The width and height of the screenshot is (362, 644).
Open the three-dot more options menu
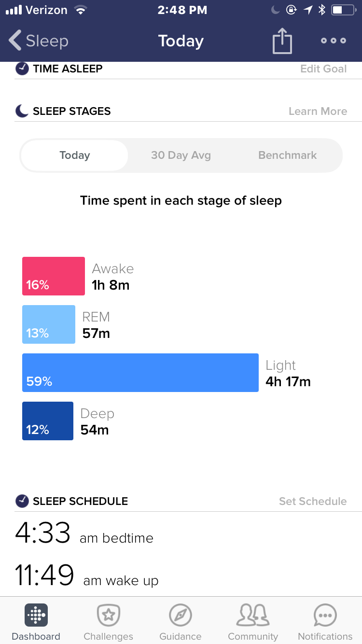click(334, 41)
